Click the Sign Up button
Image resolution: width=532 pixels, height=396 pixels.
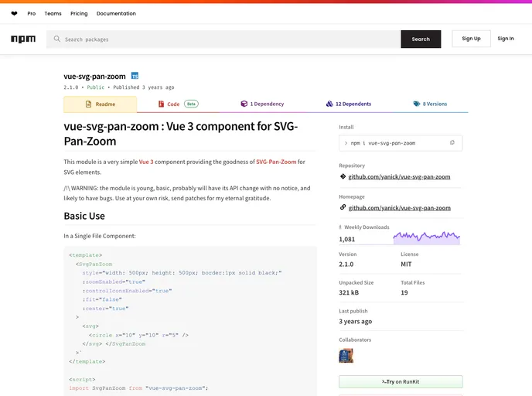pyautogui.click(x=471, y=39)
